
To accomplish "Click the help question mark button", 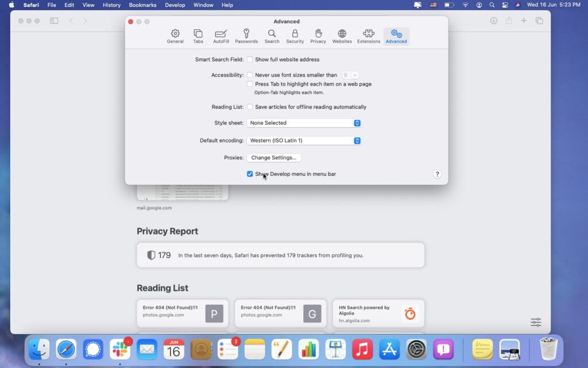I will pos(437,174).
